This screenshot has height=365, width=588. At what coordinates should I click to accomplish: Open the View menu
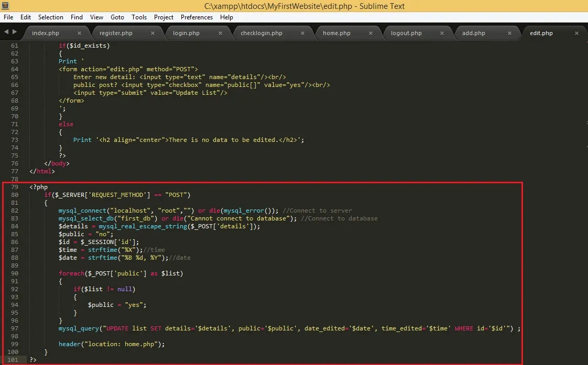tap(96, 17)
